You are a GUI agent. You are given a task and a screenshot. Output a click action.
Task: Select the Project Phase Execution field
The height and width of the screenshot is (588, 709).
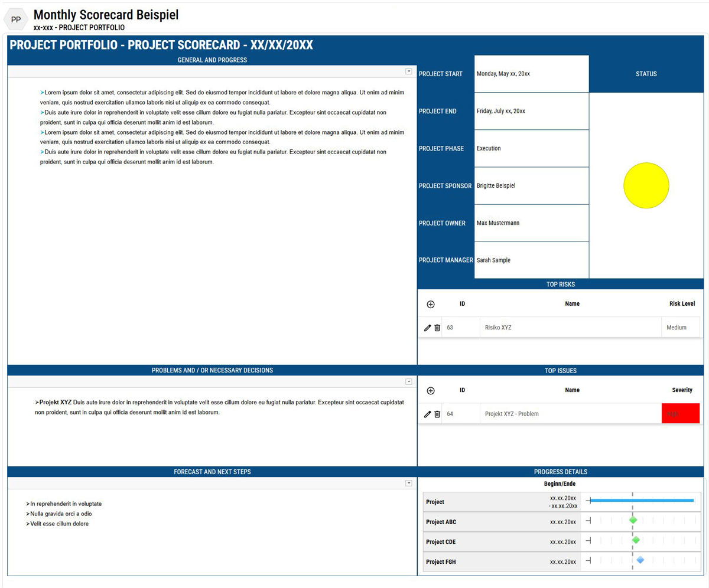(x=531, y=148)
